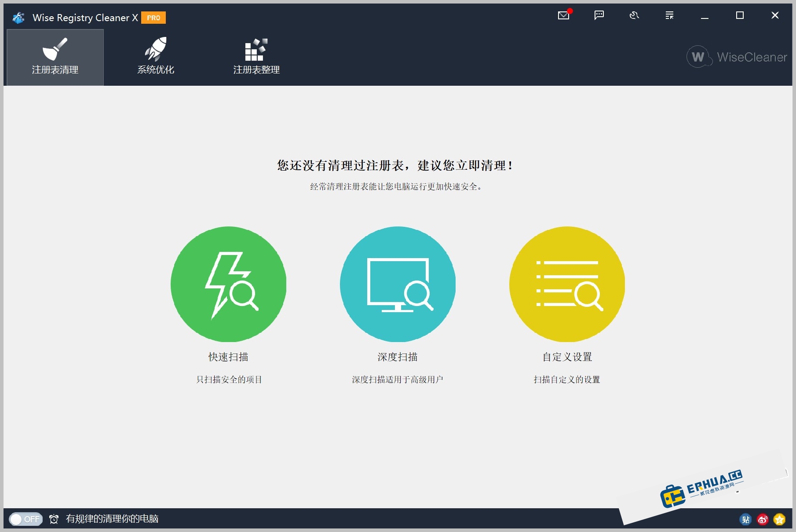Switch to the 系统优化 tab
The image size is (796, 532).
(155, 56)
